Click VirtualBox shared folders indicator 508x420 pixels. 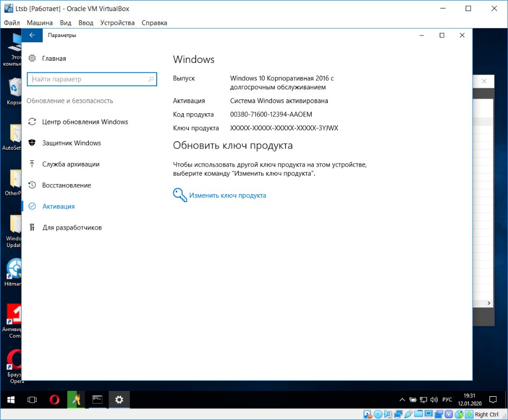pyautogui.click(x=419, y=414)
